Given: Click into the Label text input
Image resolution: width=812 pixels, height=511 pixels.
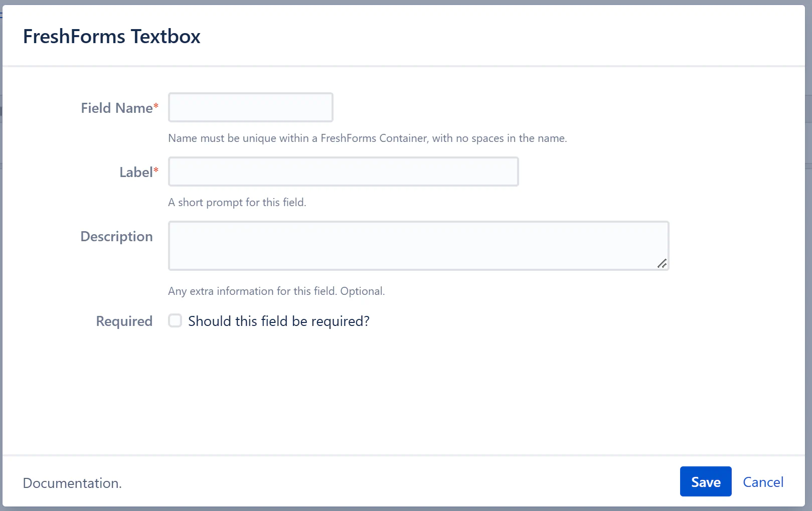Looking at the screenshot, I should [x=343, y=172].
